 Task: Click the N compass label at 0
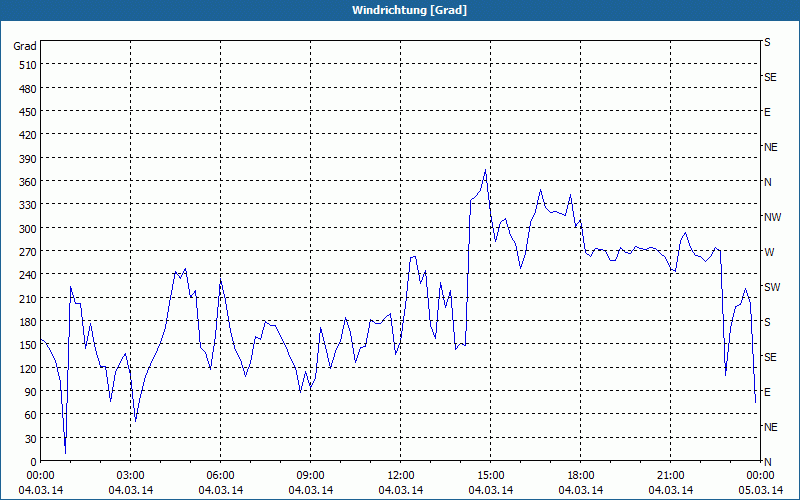(x=768, y=462)
